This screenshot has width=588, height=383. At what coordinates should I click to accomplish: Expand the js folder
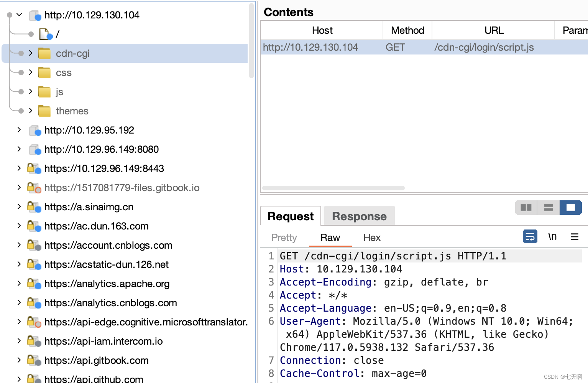(31, 91)
